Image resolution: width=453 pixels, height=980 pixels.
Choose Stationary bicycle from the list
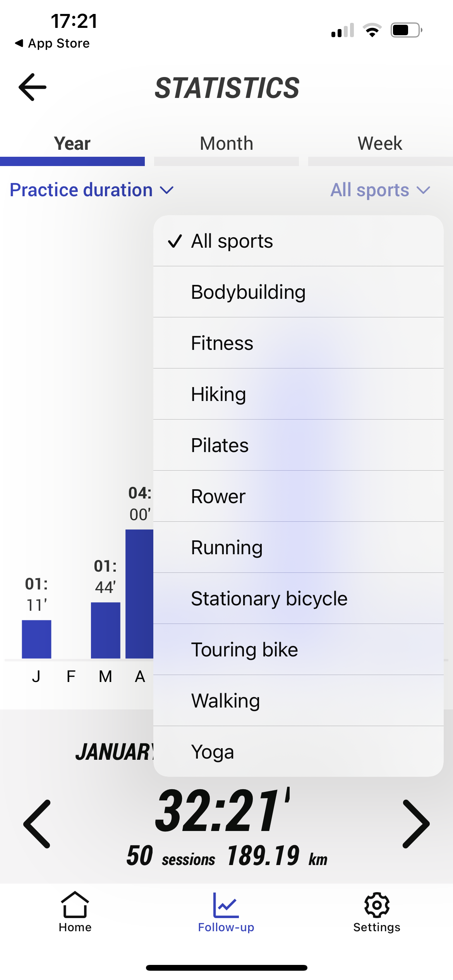coord(298,599)
